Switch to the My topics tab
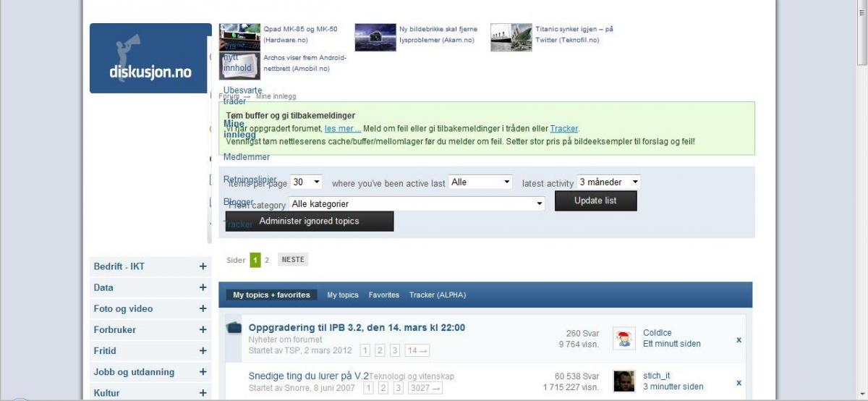Screen dimensions: 868x401 (343, 295)
